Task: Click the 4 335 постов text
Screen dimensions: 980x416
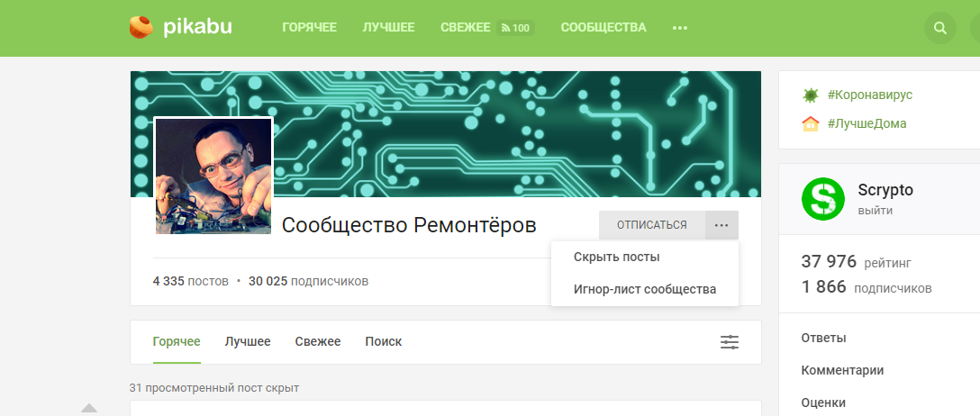Action: click(x=191, y=281)
